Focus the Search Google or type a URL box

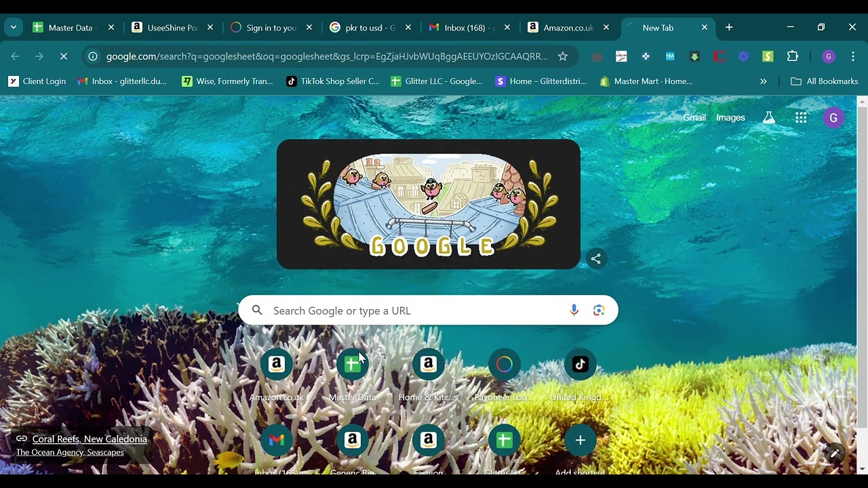tap(428, 310)
